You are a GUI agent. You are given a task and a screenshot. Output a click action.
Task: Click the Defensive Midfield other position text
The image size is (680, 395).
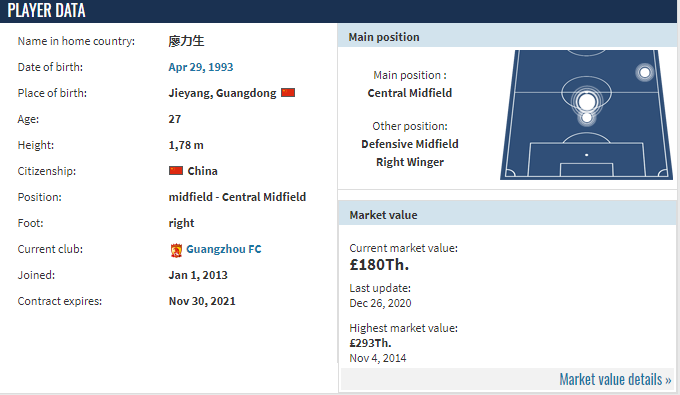tap(410, 144)
